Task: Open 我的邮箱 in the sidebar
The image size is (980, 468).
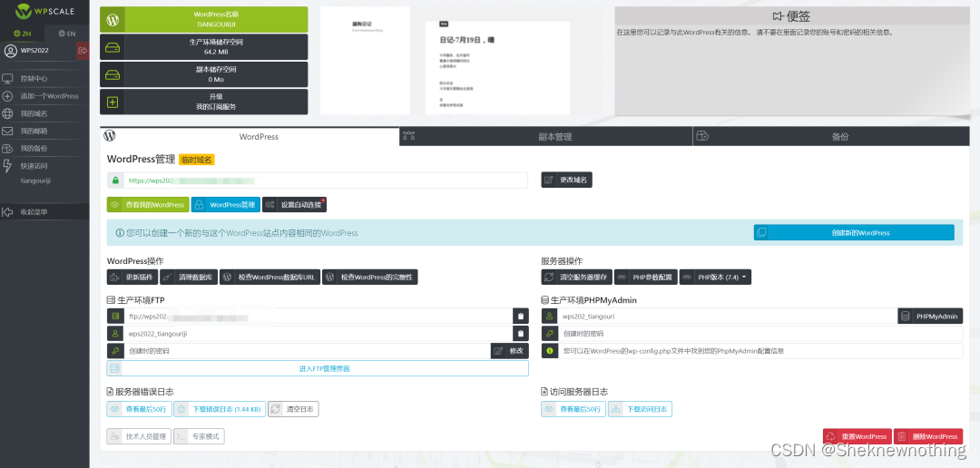Action: click(x=44, y=132)
